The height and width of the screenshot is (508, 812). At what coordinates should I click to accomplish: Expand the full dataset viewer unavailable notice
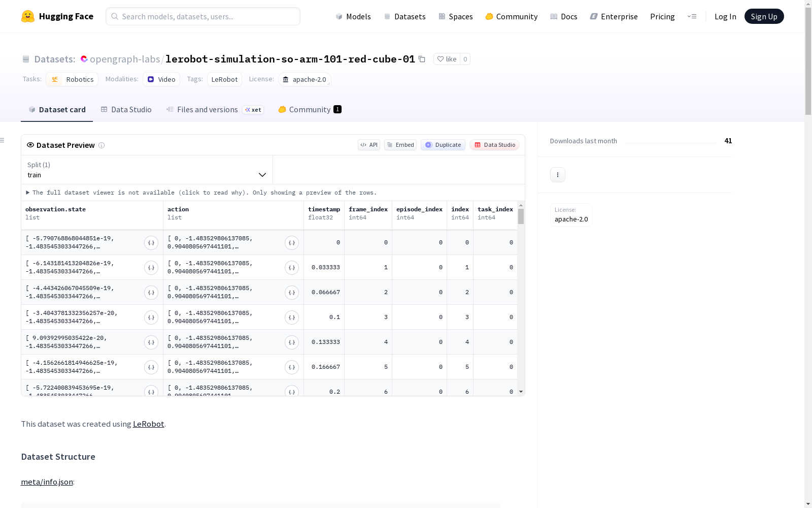tap(201, 193)
